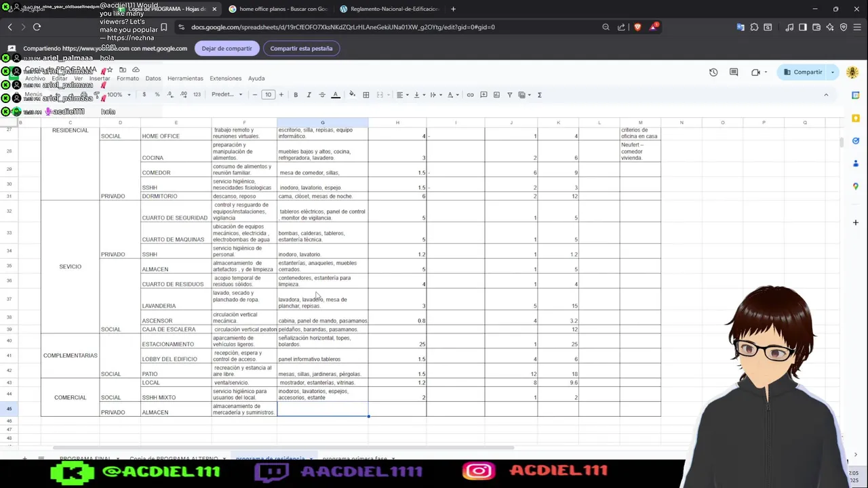
Task: Insert a link from the toolbar
Action: 470,95
